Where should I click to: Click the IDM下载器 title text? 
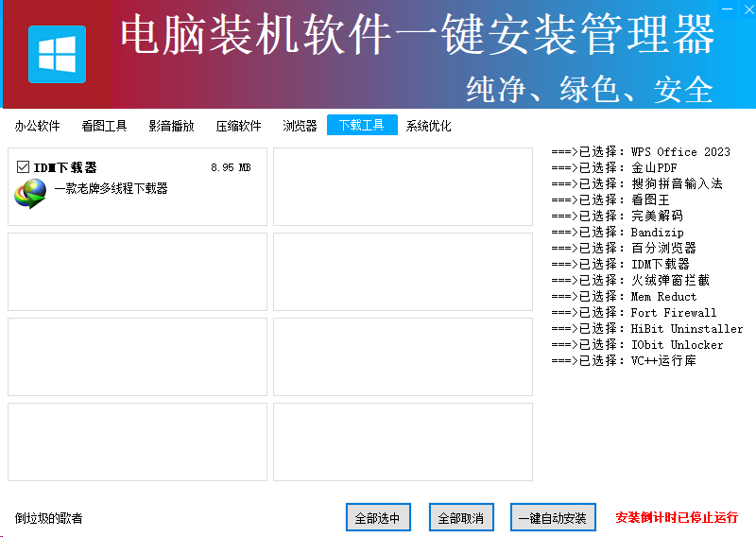pyautogui.click(x=65, y=167)
